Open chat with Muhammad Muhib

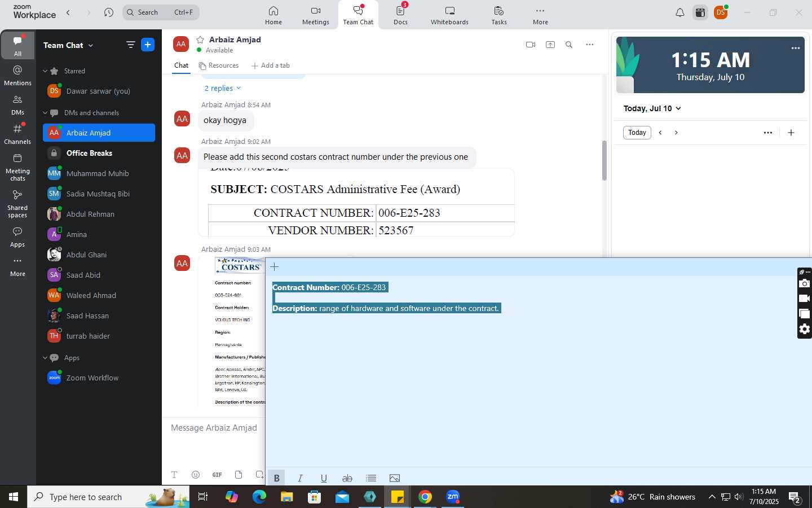click(99, 173)
